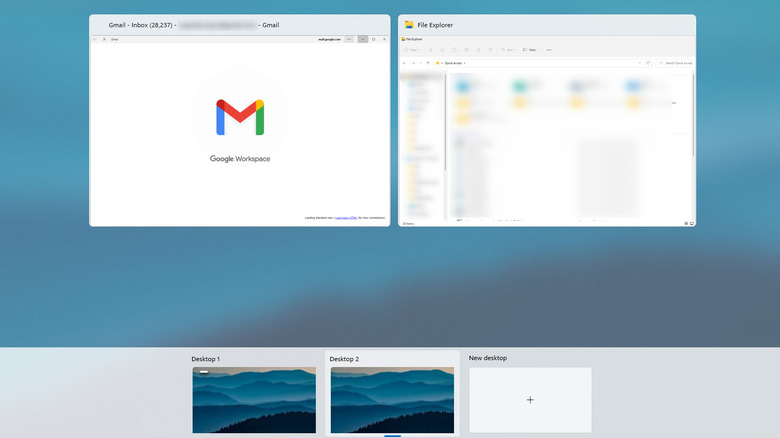Screen dimensions: 780x438
Task: Click the Load basic HTML link in Gmail
Action: click(x=346, y=218)
